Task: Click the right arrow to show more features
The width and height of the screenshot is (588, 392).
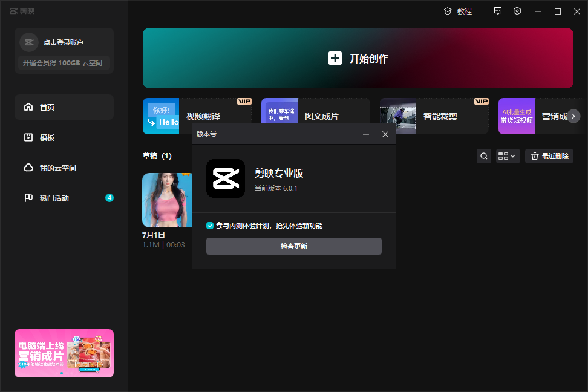Action: (x=573, y=116)
